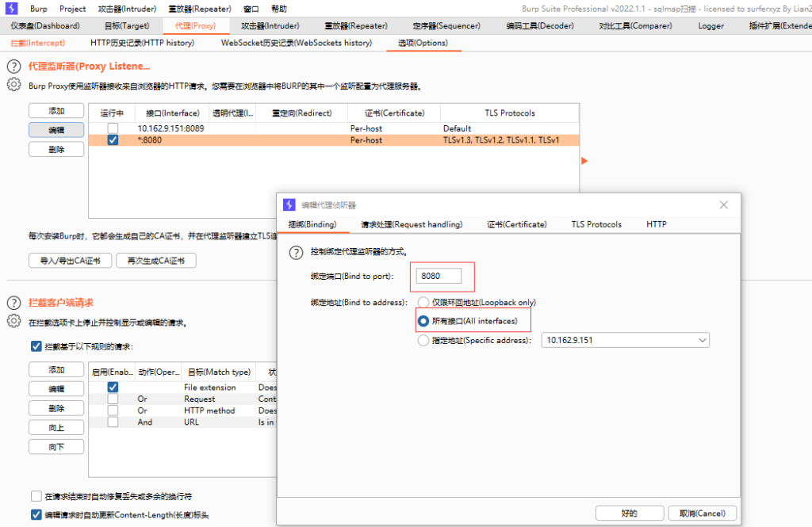Switch to Proxy tab
Screen dimensions: 812x527
(195, 26)
